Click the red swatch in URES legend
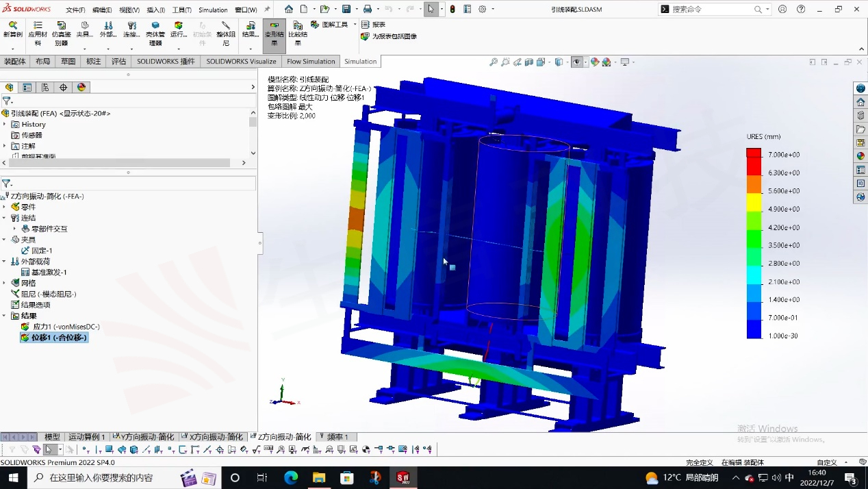The height and width of the screenshot is (489, 868). coord(754,153)
